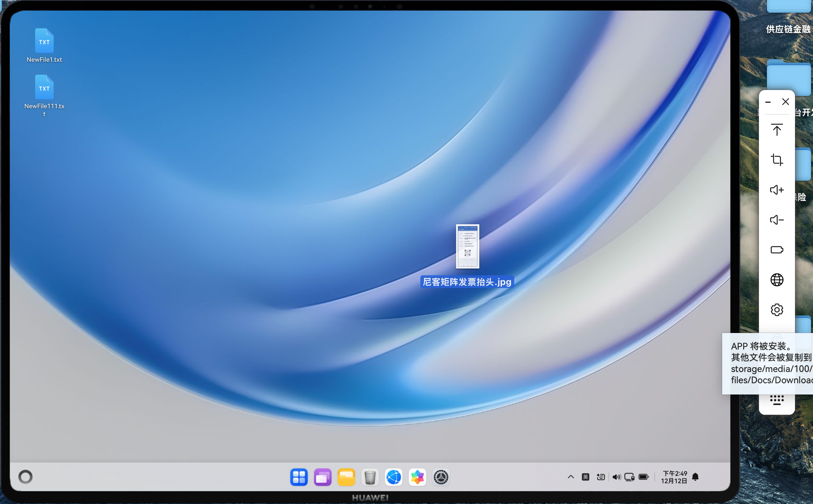This screenshot has width=813, height=504.
Task: Select NewFile1.txt on the desktop
Action: tap(44, 42)
